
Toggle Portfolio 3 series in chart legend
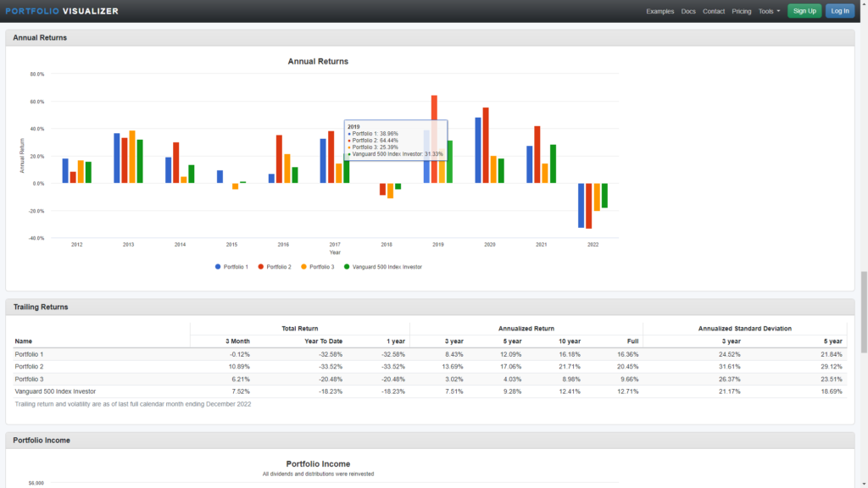(320, 267)
